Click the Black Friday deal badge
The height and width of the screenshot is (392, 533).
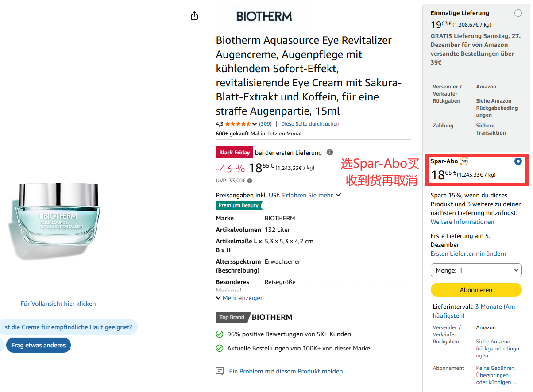pyautogui.click(x=234, y=152)
